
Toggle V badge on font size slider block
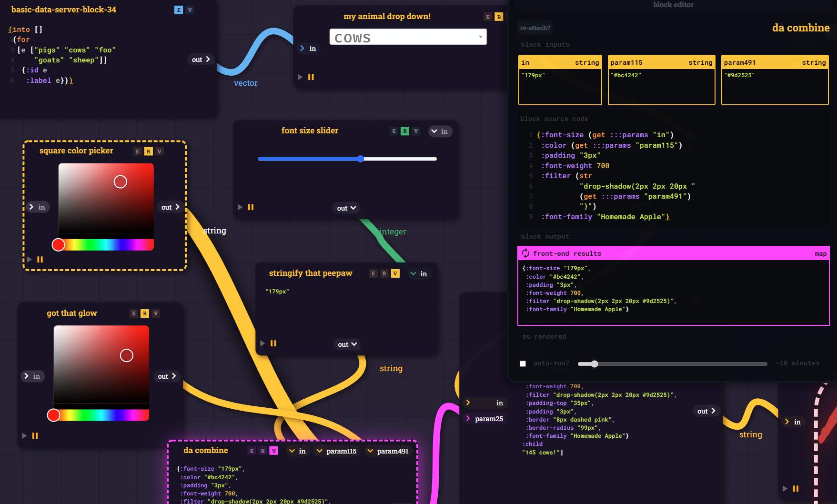pyautogui.click(x=416, y=131)
